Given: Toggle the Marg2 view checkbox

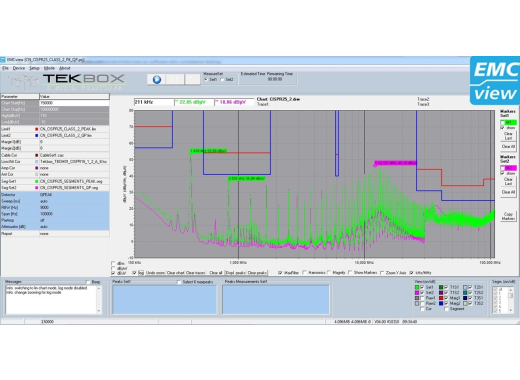Looking at the screenshot, I should (x=446, y=303).
